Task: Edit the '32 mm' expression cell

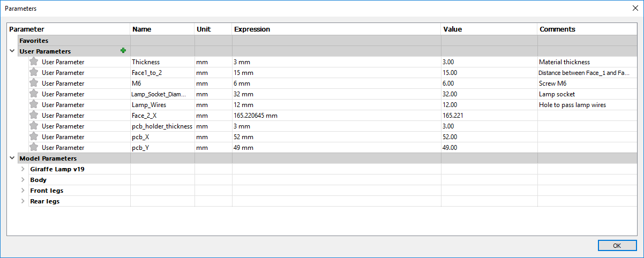Action: click(336, 94)
